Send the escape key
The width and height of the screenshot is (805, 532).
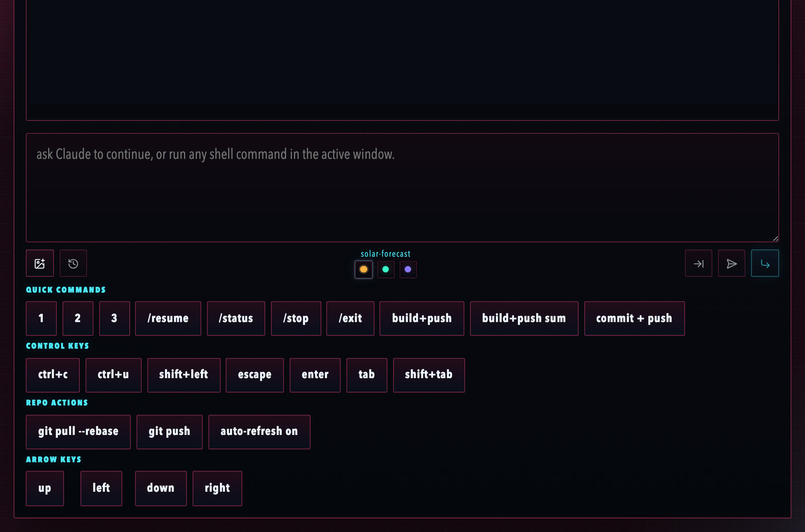pos(255,375)
